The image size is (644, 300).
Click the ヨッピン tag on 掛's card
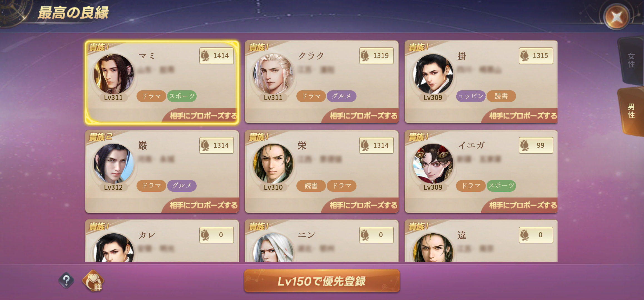[x=471, y=96]
